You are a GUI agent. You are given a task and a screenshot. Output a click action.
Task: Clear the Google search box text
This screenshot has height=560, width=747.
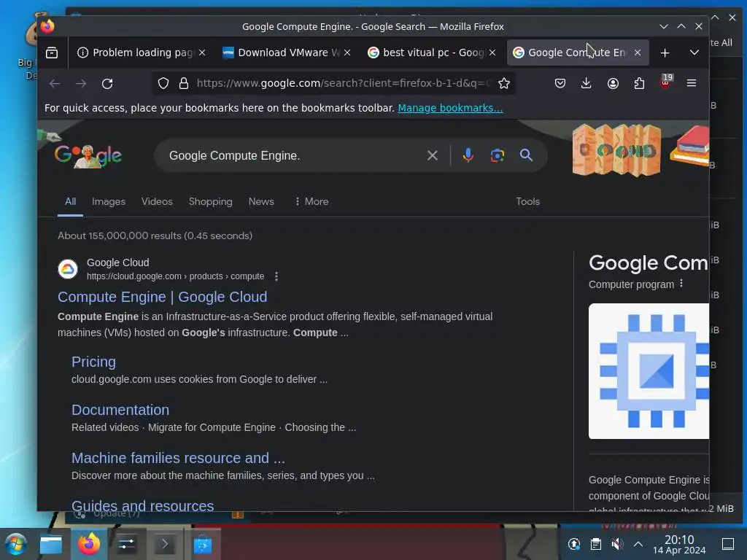tap(433, 155)
